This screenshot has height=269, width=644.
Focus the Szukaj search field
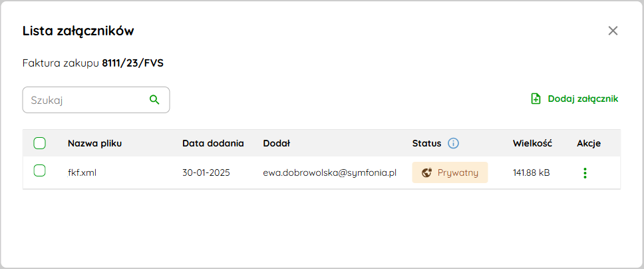96,99
